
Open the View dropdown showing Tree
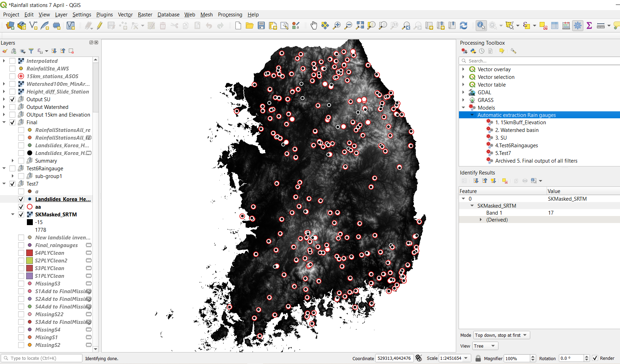pyautogui.click(x=485, y=346)
